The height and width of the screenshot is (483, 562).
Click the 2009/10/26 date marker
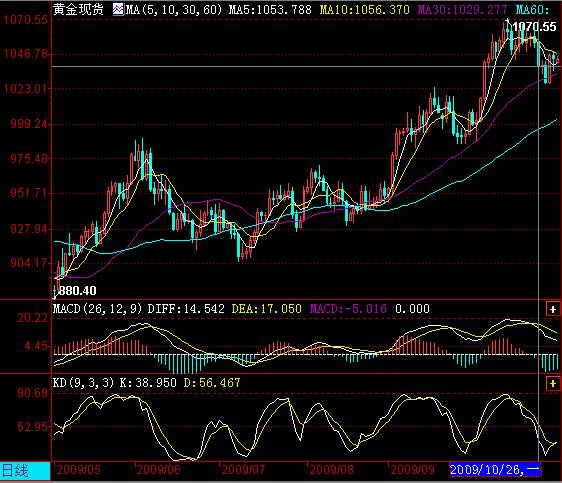point(495,469)
